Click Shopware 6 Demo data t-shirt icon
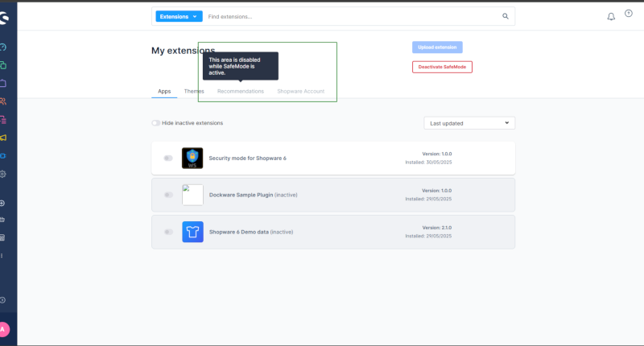 (x=192, y=232)
